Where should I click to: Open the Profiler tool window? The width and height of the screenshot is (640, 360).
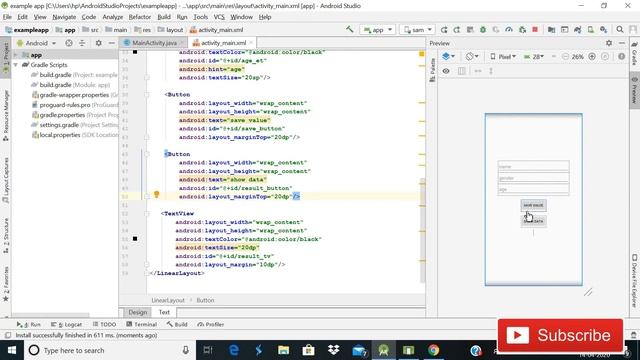211,324
